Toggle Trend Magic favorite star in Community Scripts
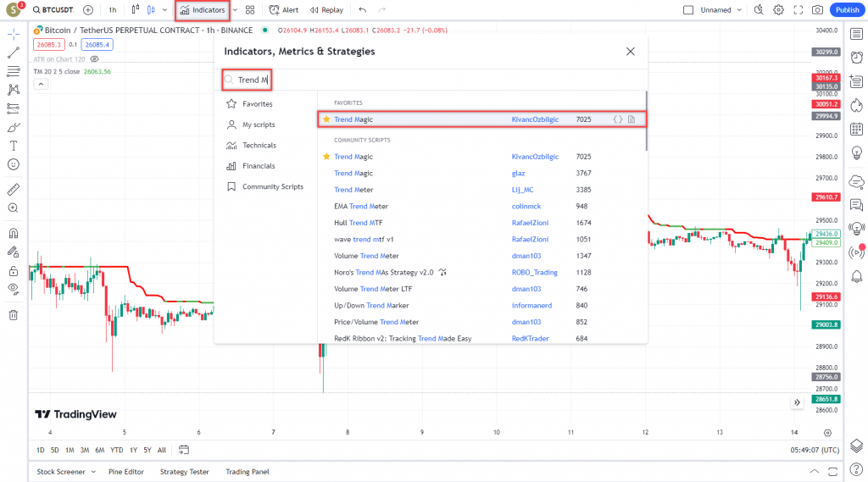This screenshot has width=868, height=482. point(326,157)
